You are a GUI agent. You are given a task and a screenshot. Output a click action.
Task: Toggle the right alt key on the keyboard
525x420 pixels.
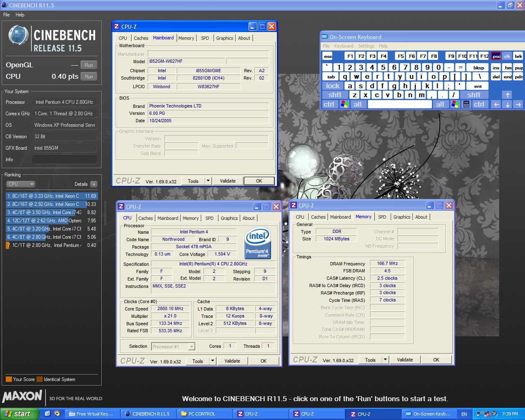(440, 104)
